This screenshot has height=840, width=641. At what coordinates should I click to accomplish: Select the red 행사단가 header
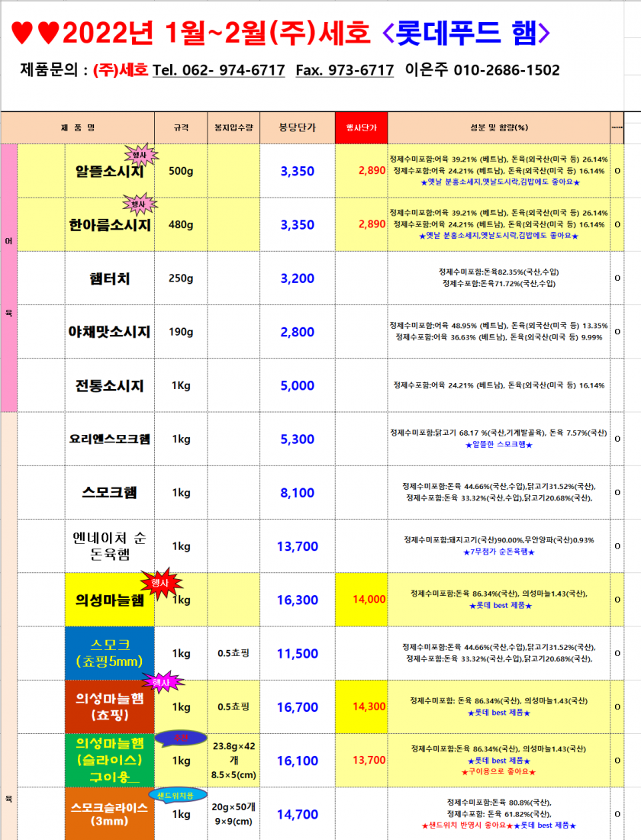point(361,127)
